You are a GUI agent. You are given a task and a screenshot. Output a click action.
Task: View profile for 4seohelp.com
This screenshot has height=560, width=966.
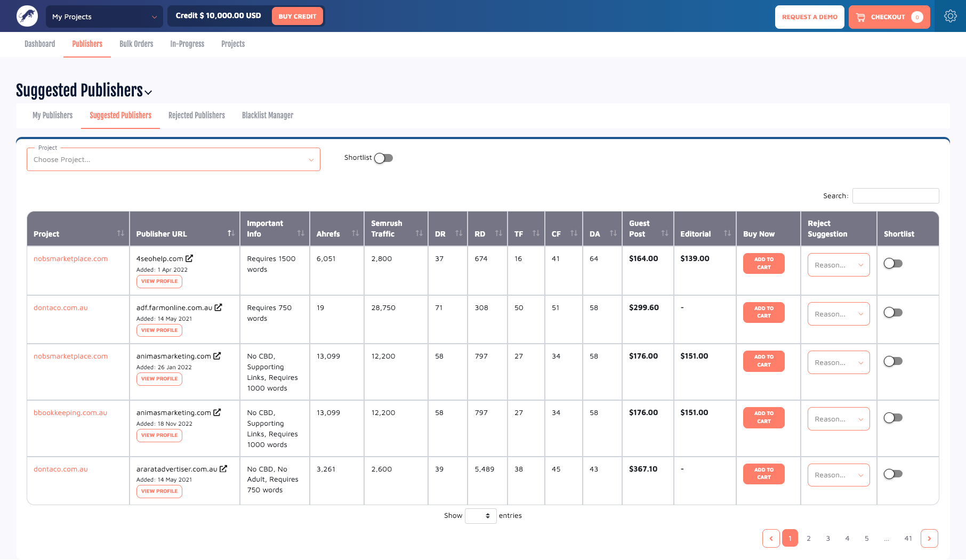click(x=159, y=281)
